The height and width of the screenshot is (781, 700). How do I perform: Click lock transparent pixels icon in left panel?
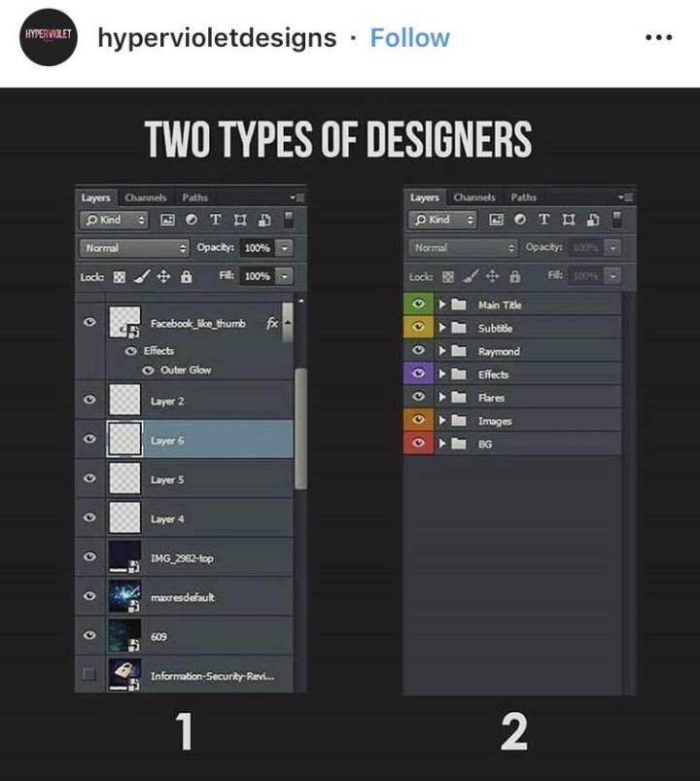119,277
